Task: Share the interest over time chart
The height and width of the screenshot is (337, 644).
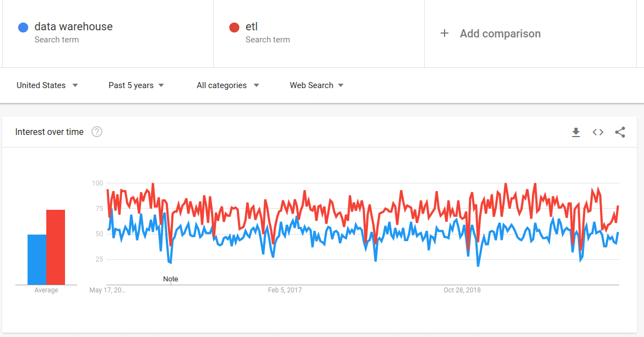Action: 620,132
